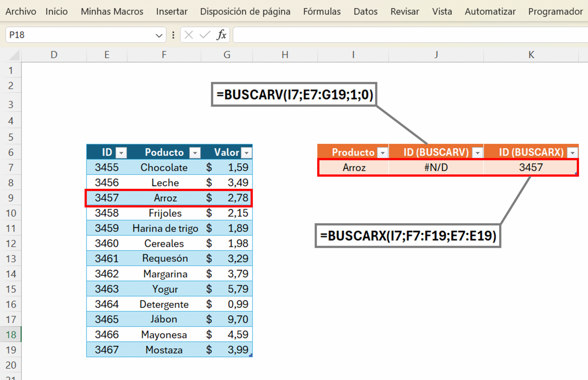The width and height of the screenshot is (588, 380).
Task: Select column J header
Action: click(x=436, y=55)
